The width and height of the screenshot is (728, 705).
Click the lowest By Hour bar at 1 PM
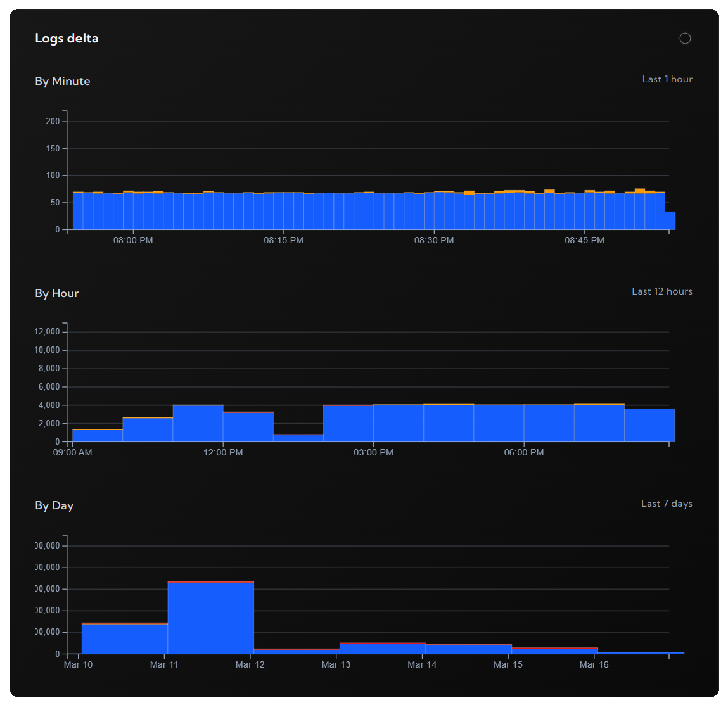tap(298, 438)
